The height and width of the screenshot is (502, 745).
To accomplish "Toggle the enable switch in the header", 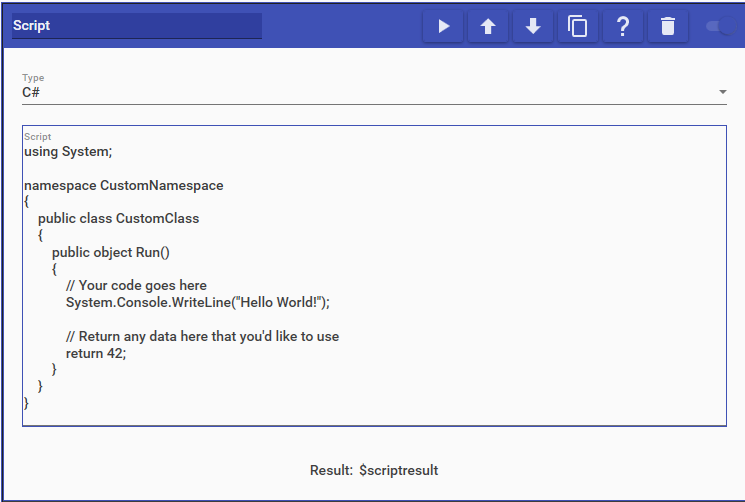I will 718,27.
